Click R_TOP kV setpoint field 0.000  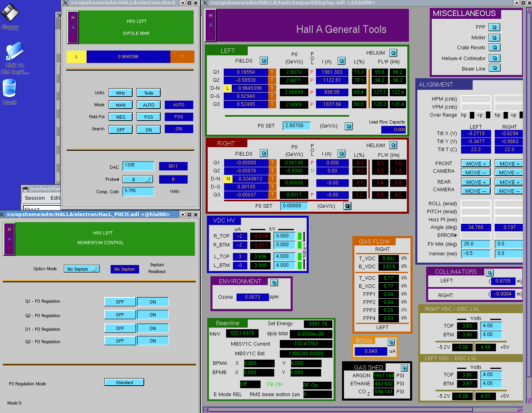pos(285,236)
